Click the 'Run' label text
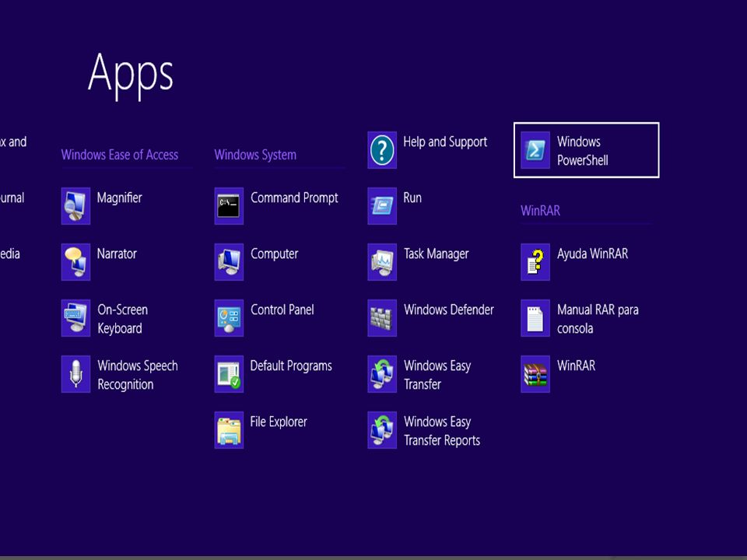 412,198
